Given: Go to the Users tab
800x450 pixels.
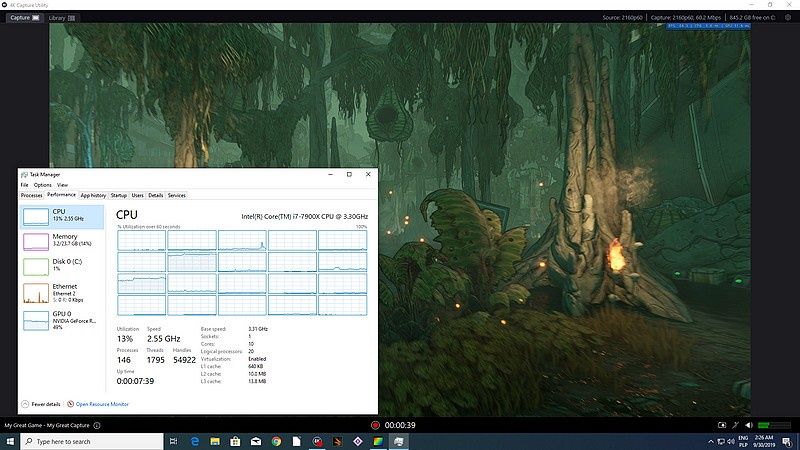Looking at the screenshot, I should click(x=138, y=195).
